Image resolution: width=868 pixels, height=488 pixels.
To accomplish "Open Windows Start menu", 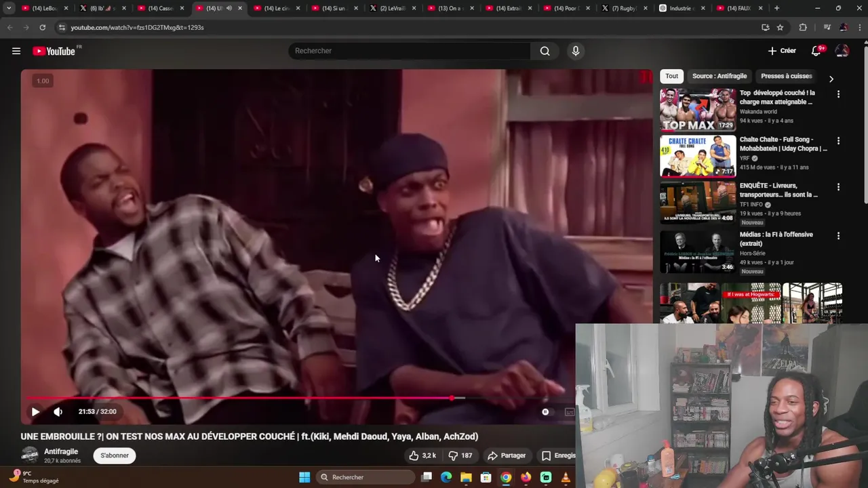I will pos(304,477).
